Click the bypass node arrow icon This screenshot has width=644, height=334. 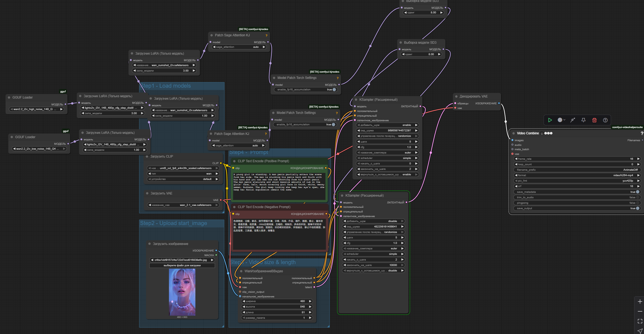(x=573, y=120)
